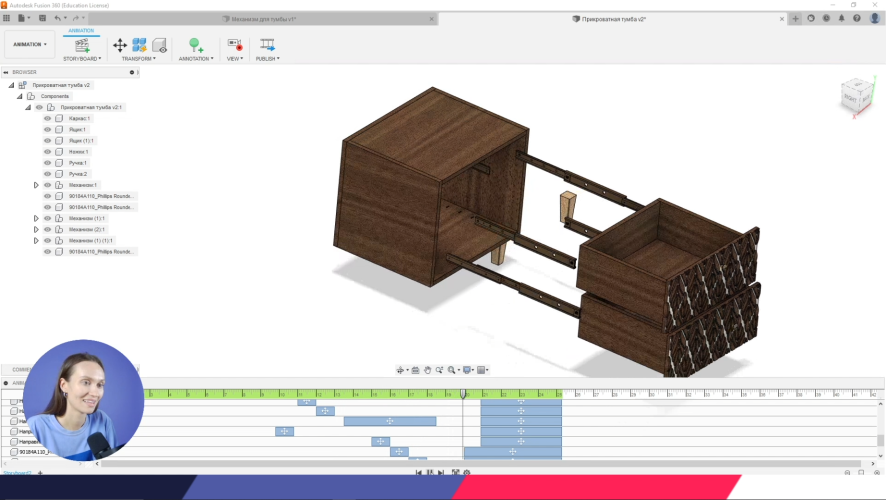
Task: Collapse the Components folder
Action: click(20, 97)
